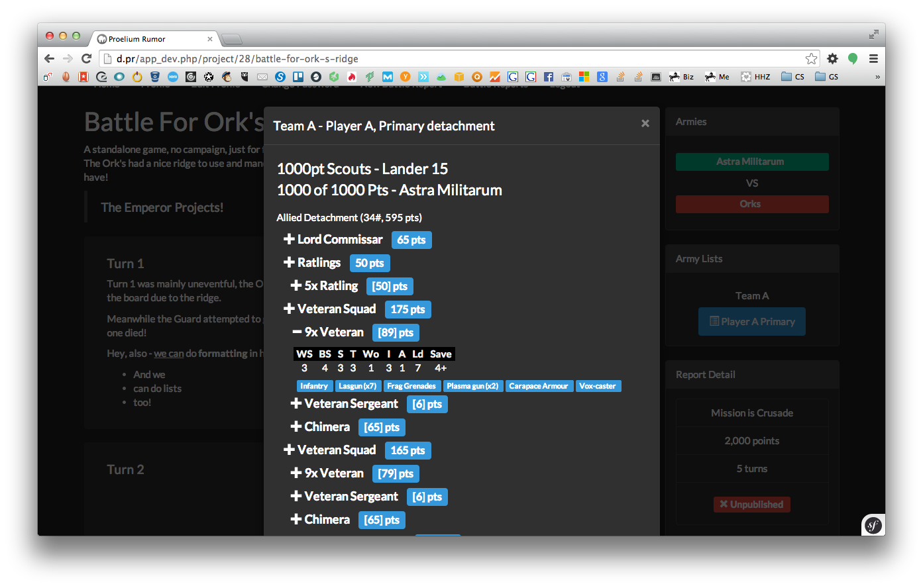Collapse the 9x Veteran [89] pts entry
Screen dimensions: 923x588
[x=297, y=332]
